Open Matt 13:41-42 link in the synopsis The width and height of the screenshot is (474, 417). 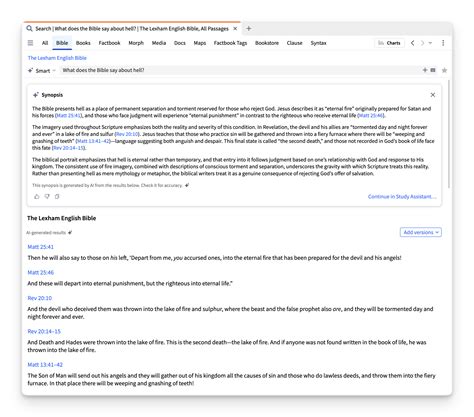[93, 141]
